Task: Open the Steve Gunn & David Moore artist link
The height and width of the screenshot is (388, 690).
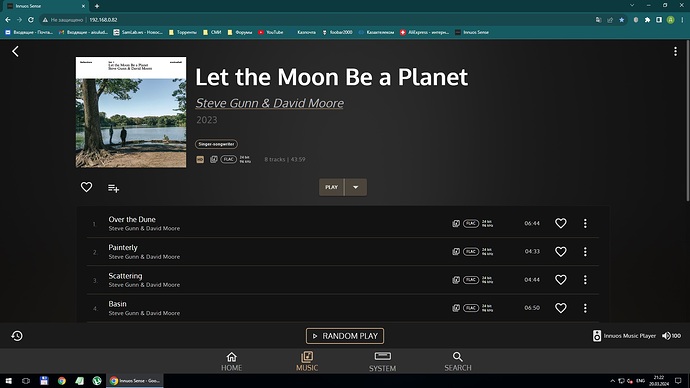Action: pos(269,103)
